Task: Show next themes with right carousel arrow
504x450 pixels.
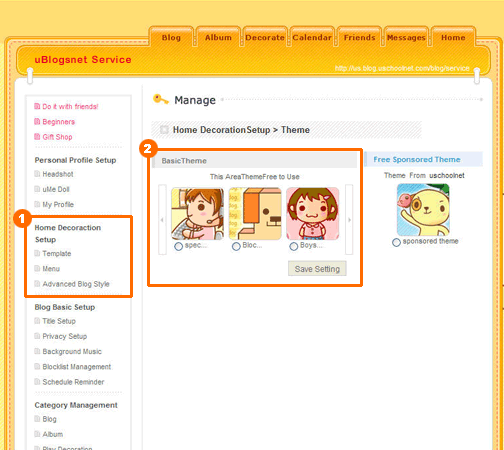Action: 349,220
